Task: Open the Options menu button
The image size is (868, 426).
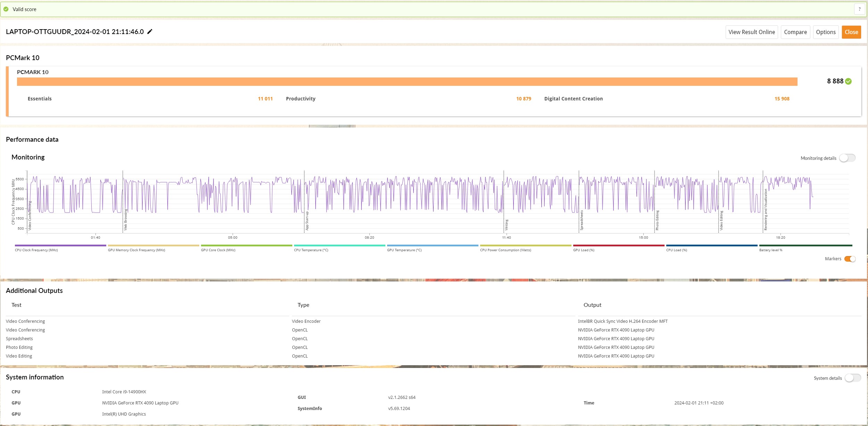Action: 826,32
